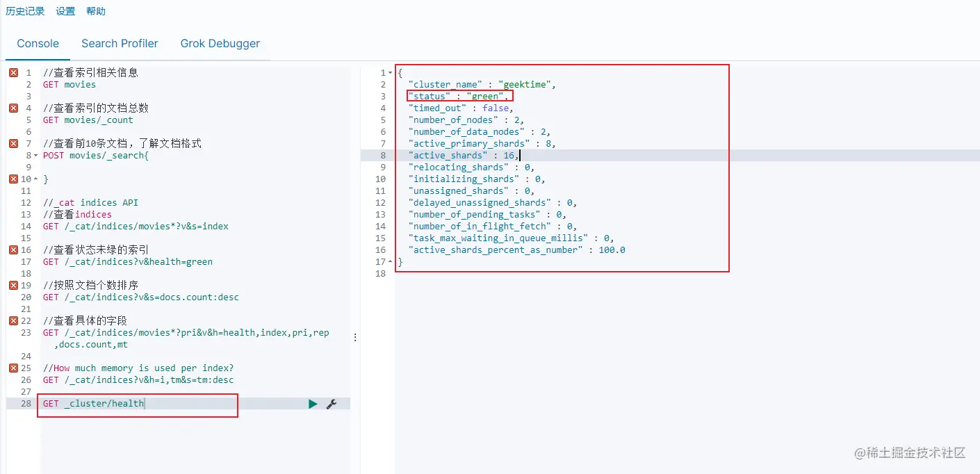Click the //按照文档个数排序 comment

coord(91,286)
